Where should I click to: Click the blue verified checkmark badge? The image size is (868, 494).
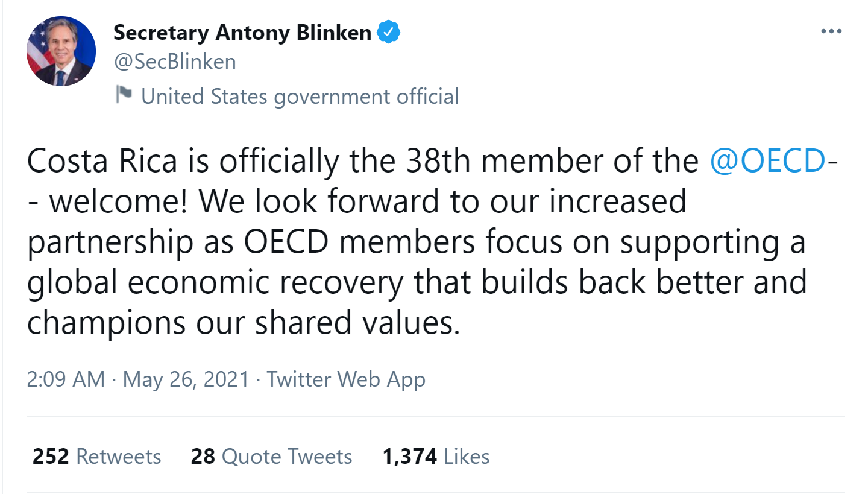click(x=389, y=33)
